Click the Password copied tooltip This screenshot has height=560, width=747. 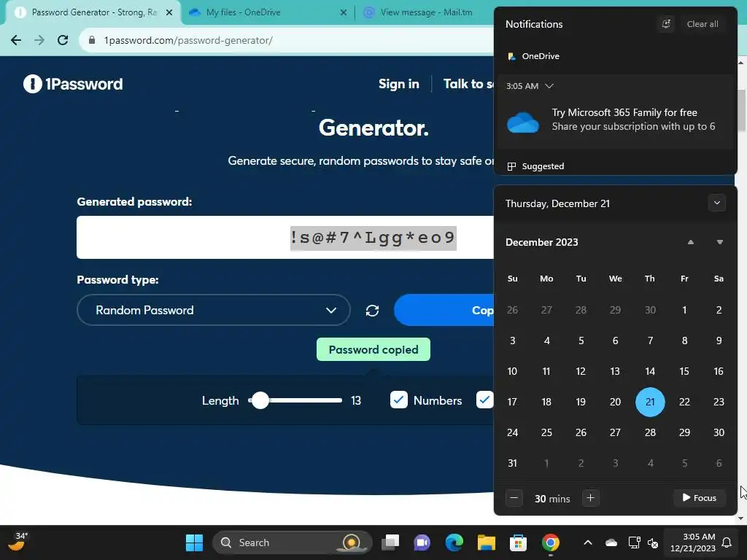tap(373, 349)
